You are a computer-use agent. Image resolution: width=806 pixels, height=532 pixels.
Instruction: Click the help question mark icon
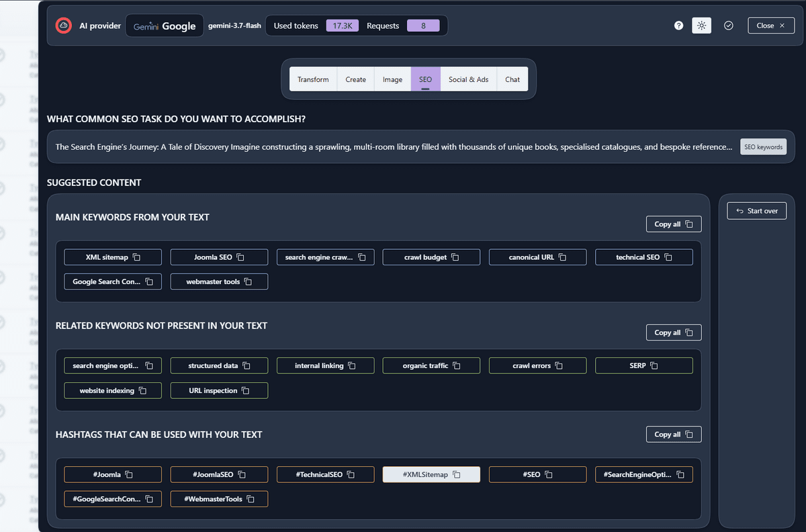pyautogui.click(x=678, y=26)
